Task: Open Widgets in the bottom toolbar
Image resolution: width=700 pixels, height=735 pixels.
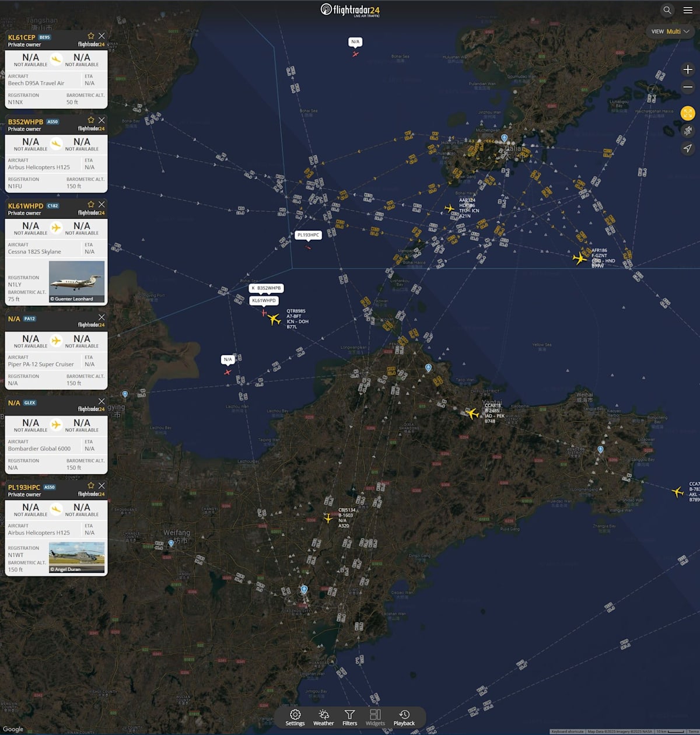Action: click(x=375, y=717)
